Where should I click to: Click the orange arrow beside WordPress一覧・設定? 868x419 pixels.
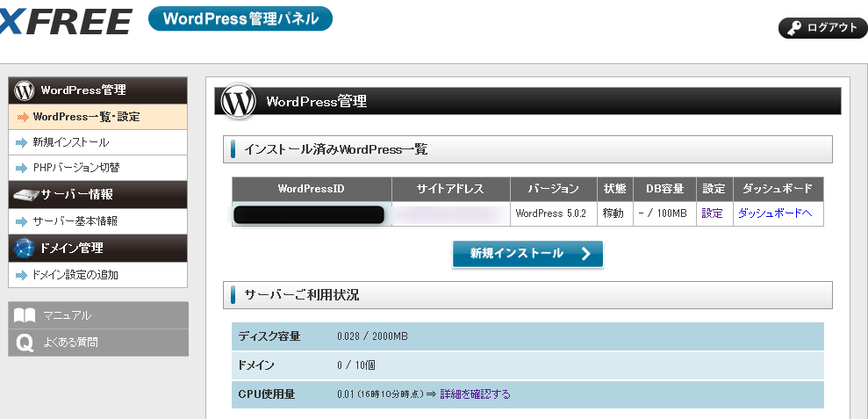point(23,118)
